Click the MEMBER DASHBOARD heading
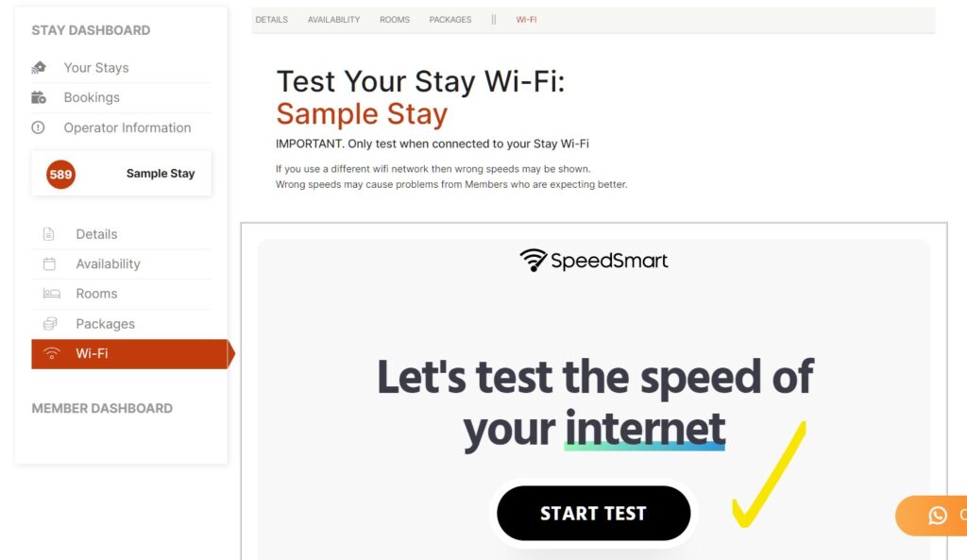This screenshot has height=560, width=967. [104, 408]
